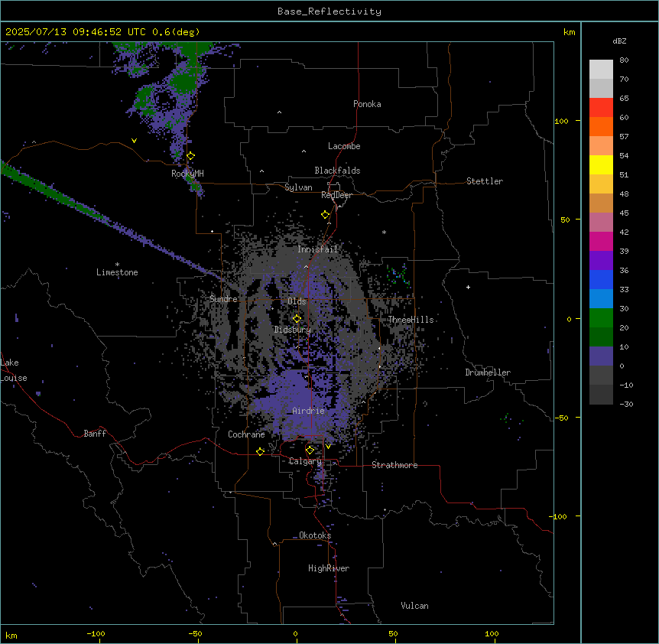659x644 pixels.
Task: Select the RedDeer label
Action: click(336, 195)
